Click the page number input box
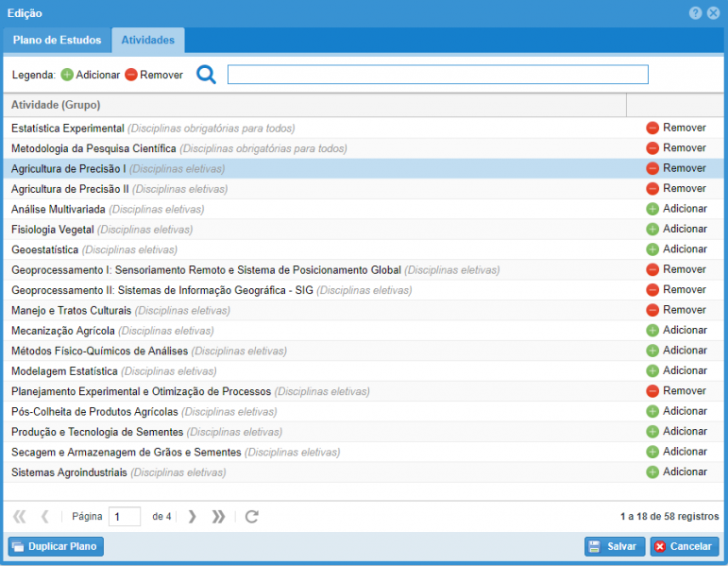This screenshot has height=566, width=728. pos(124,516)
